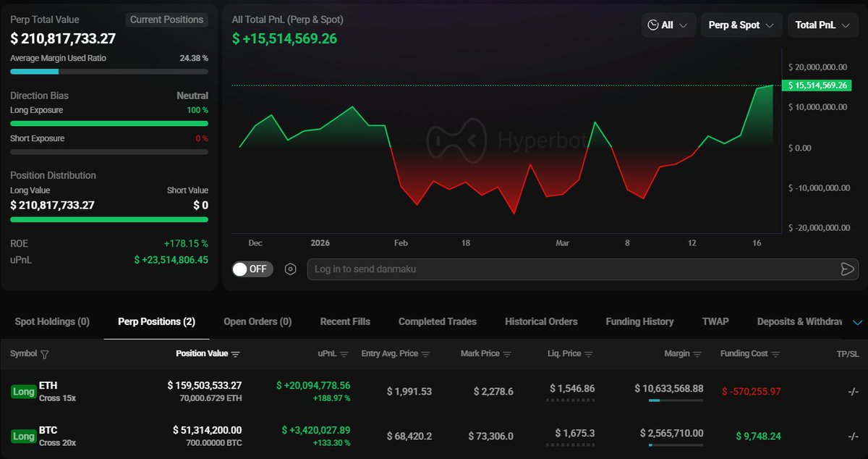Expand more tabs with chevron arrow
Image resolution: width=868 pixels, height=459 pixels.
point(858,322)
